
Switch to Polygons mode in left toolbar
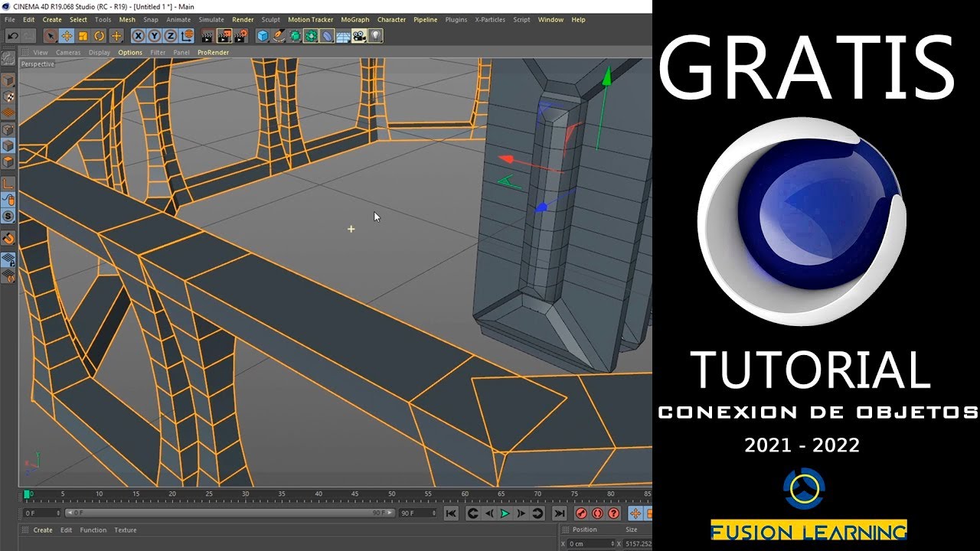coord(8,162)
